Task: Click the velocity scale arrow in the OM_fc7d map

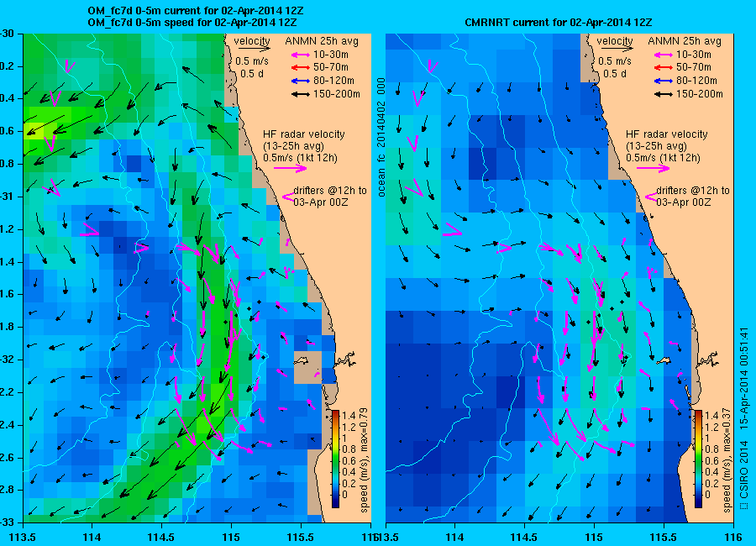Action: click(254, 49)
